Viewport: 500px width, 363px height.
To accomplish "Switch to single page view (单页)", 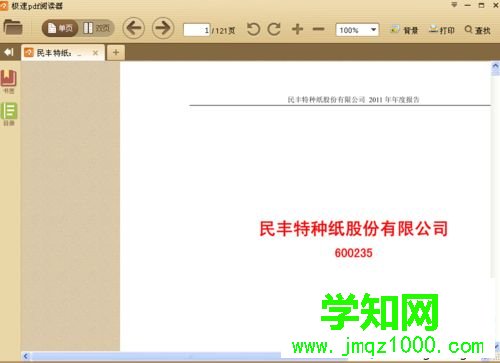I will pos(60,28).
